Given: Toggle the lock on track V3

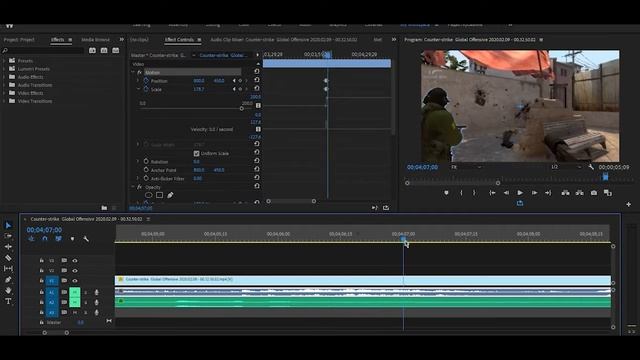Looking at the screenshot, I should [x=42, y=260].
